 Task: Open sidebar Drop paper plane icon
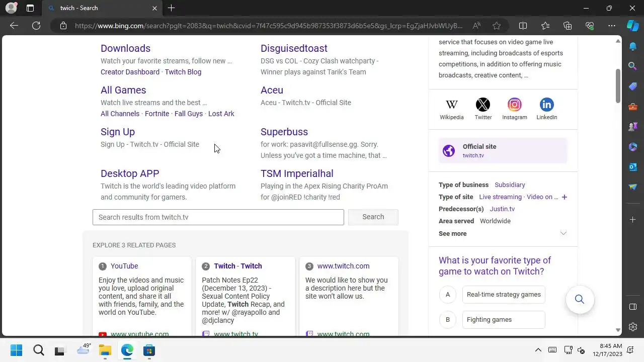[633, 187]
